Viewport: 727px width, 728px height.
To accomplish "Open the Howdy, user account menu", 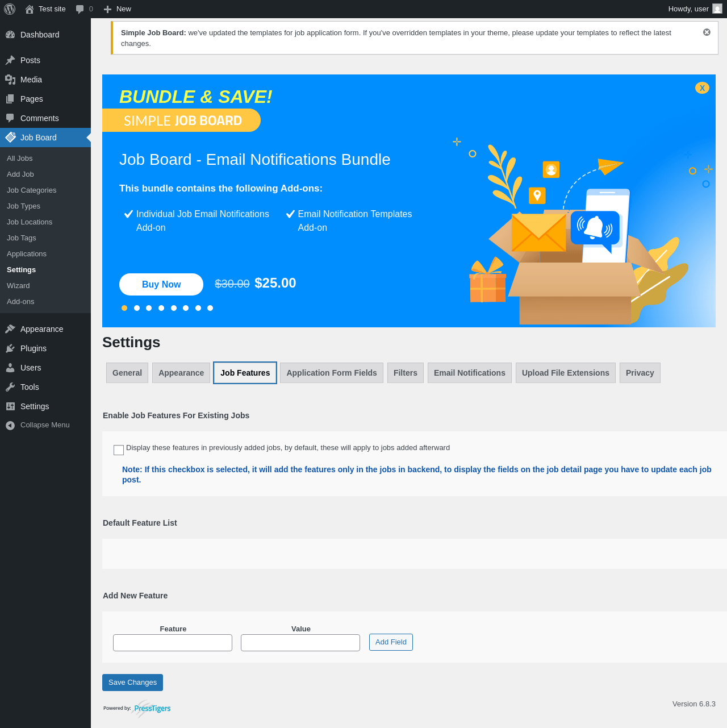I will pyautogui.click(x=695, y=9).
